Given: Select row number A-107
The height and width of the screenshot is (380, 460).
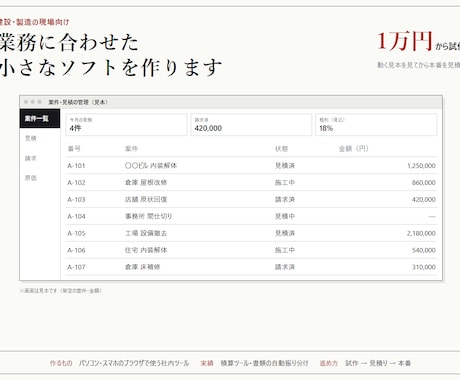Looking at the screenshot, I should [76, 267].
